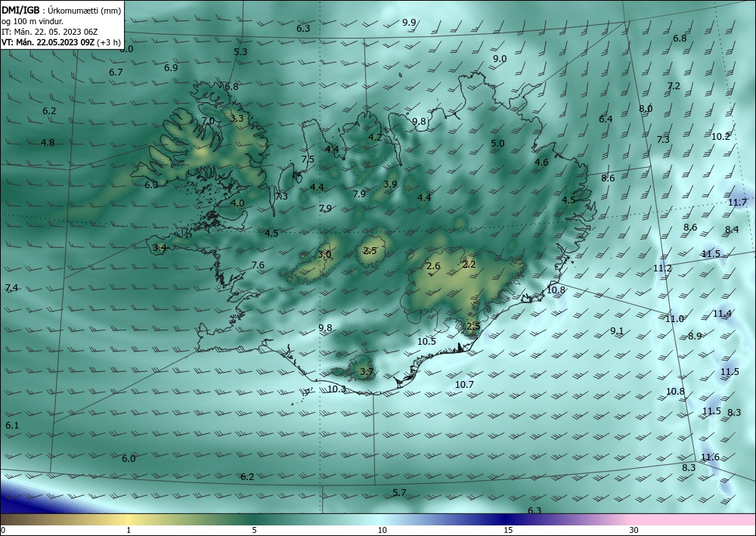This screenshot has width=756, height=536.
Task: Click the map value '3.9'
Action: (x=390, y=184)
